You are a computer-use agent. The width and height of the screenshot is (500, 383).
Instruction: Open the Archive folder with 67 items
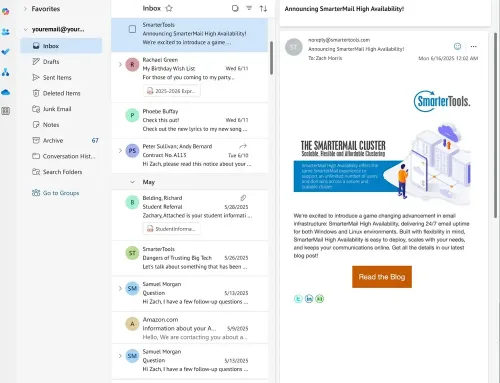(61, 140)
